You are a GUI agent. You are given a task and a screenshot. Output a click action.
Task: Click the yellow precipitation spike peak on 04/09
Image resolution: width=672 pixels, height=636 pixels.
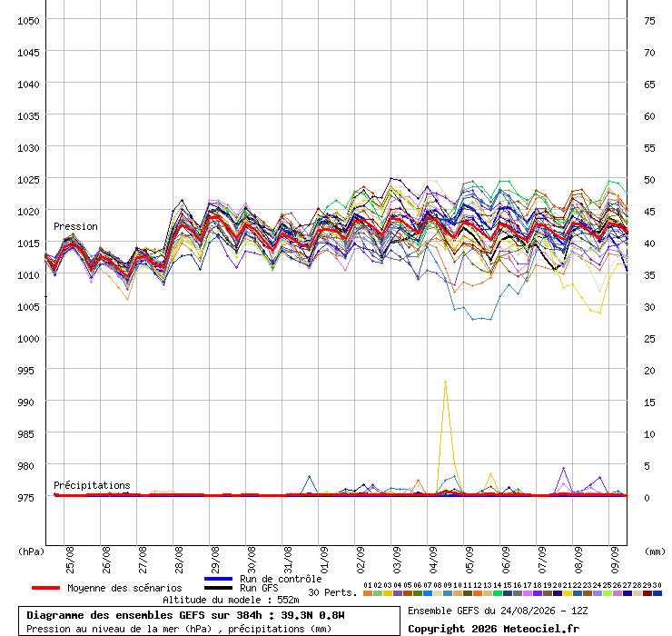click(x=446, y=382)
